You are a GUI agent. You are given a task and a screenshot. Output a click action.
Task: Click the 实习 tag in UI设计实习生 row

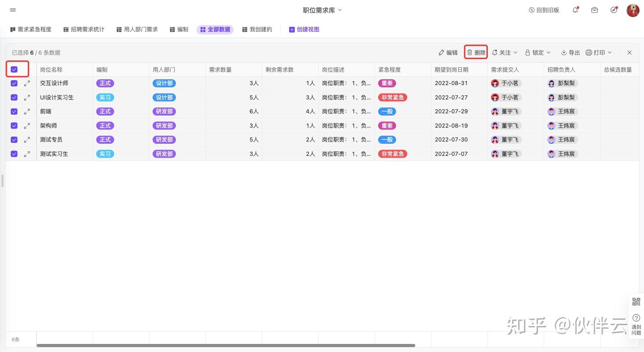tap(105, 97)
